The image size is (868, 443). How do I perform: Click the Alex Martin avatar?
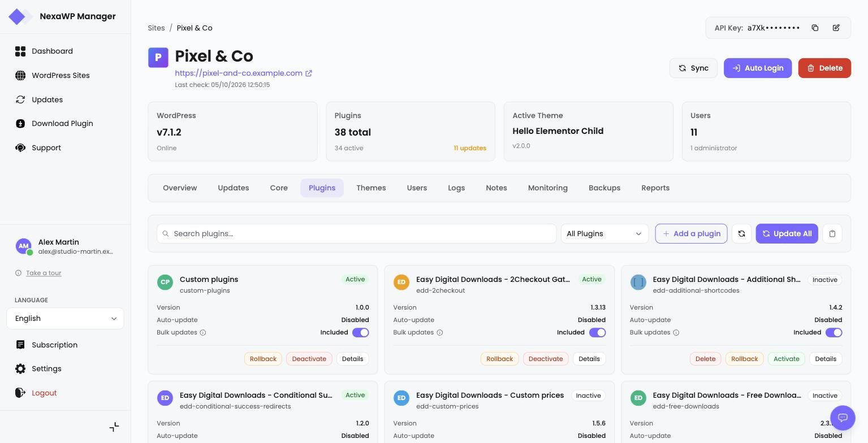(x=23, y=246)
